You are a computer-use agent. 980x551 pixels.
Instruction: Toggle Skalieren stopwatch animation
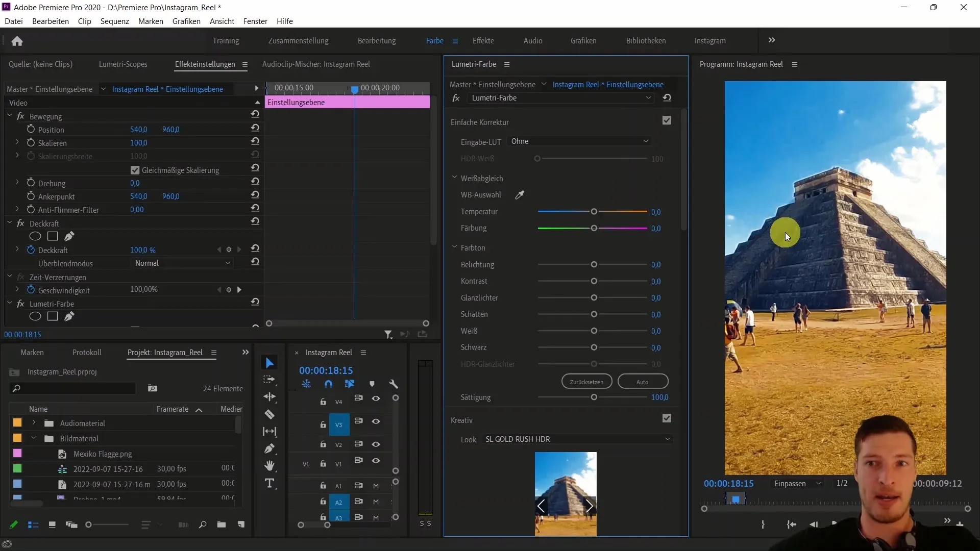(x=31, y=142)
